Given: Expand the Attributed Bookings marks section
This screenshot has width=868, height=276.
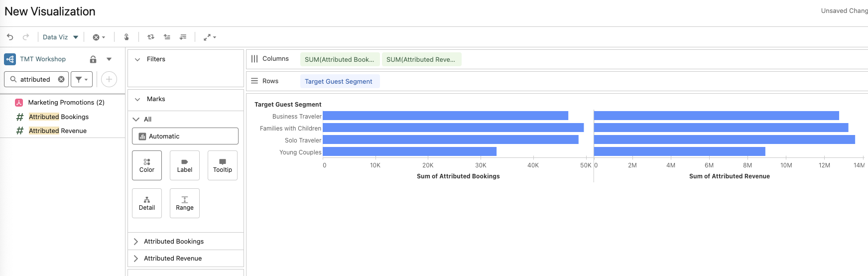Looking at the screenshot, I should [136, 242].
